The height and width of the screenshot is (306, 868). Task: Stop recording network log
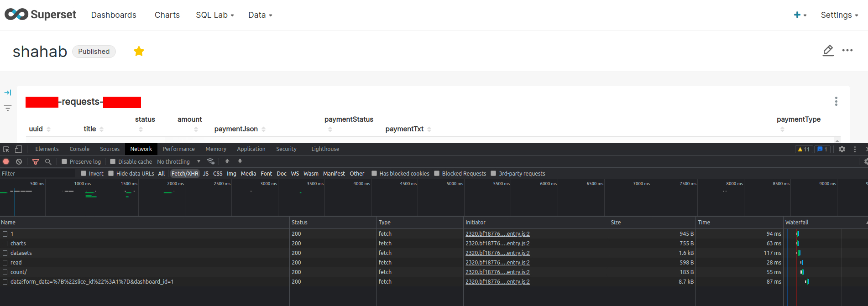[6, 161]
